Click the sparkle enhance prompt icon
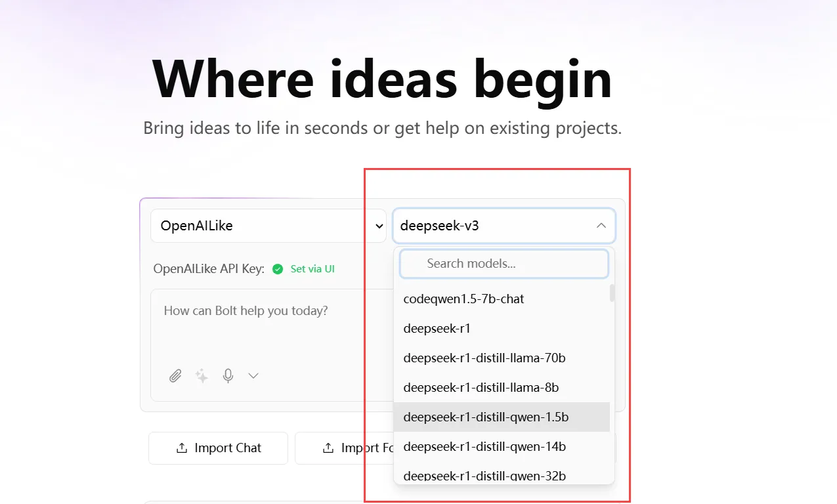 202,375
